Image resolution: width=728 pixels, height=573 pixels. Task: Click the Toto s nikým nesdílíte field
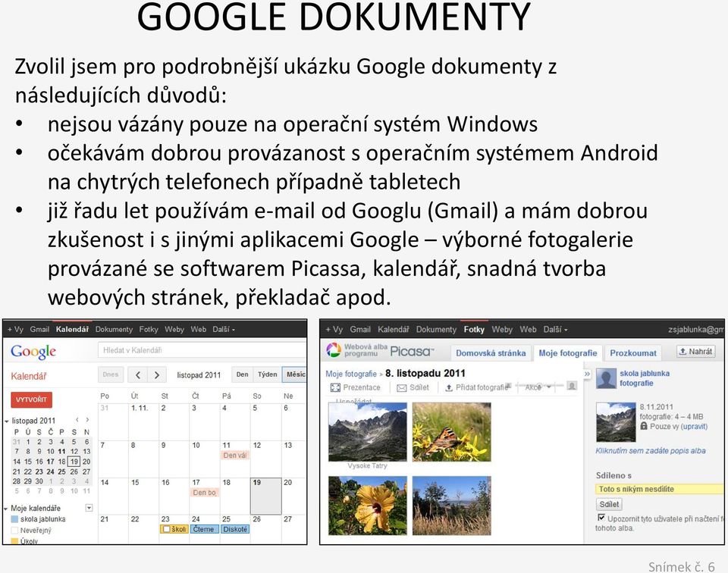(x=659, y=489)
